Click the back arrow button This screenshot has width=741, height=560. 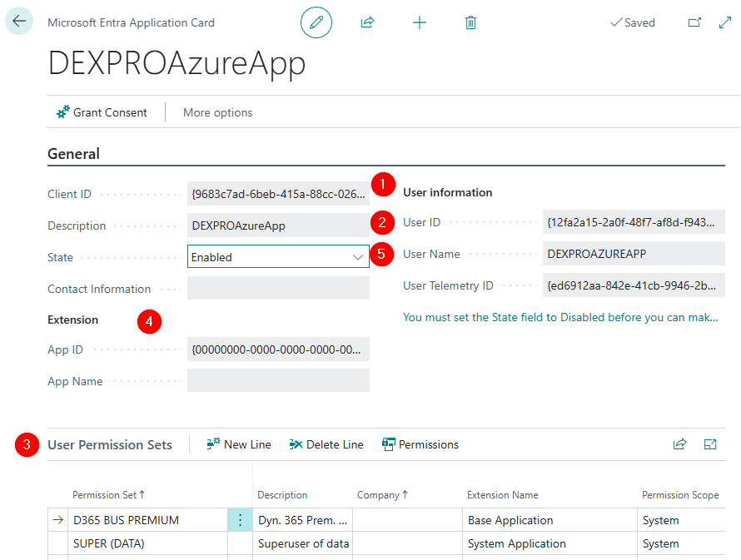coord(19,22)
